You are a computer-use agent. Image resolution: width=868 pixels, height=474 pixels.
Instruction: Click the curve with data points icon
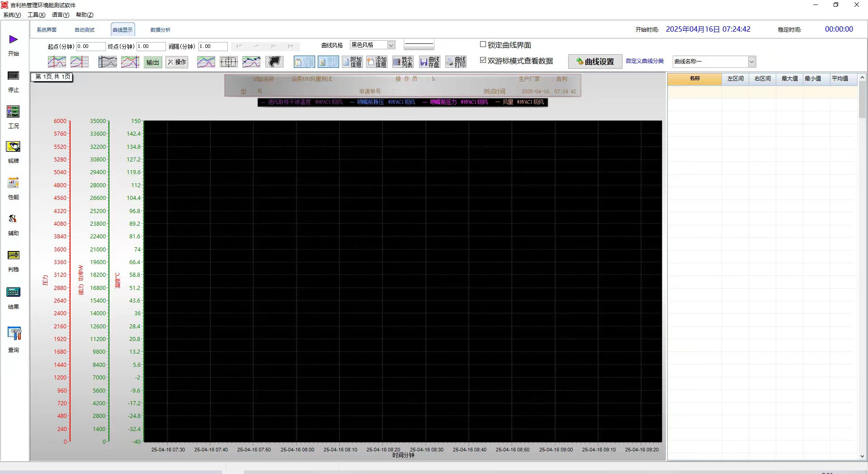(x=251, y=62)
